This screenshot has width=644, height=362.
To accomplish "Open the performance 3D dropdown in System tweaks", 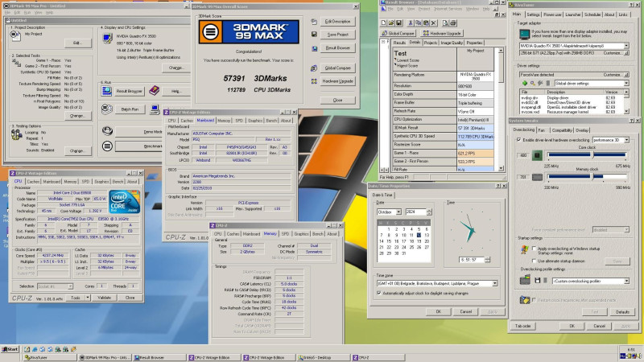I will pyautogui.click(x=626, y=140).
